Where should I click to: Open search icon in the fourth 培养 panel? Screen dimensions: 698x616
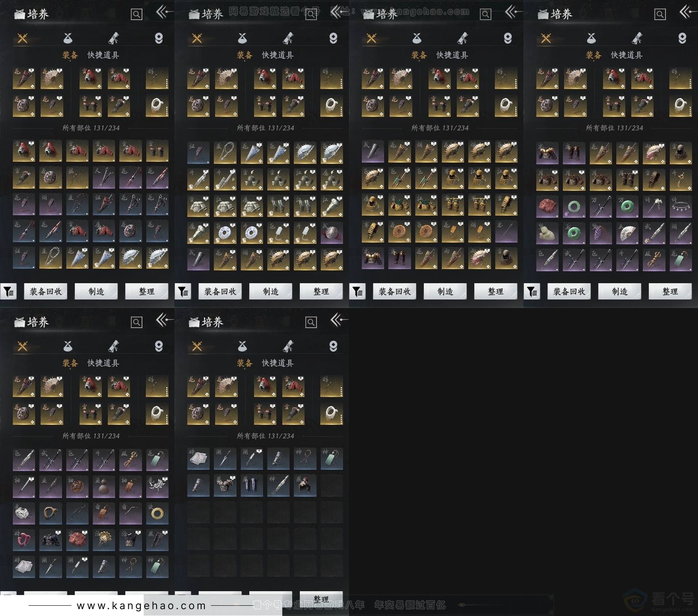click(660, 15)
